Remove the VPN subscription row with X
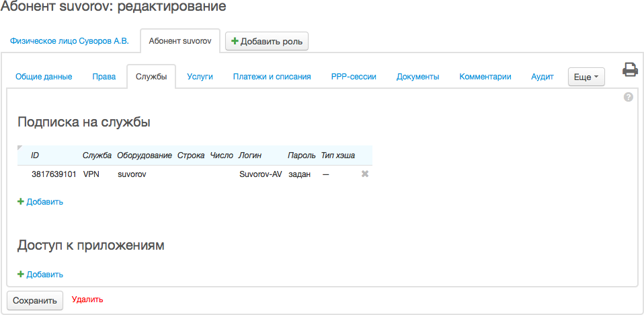644x315 pixels. pyautogui.click(x=365, y=174)
